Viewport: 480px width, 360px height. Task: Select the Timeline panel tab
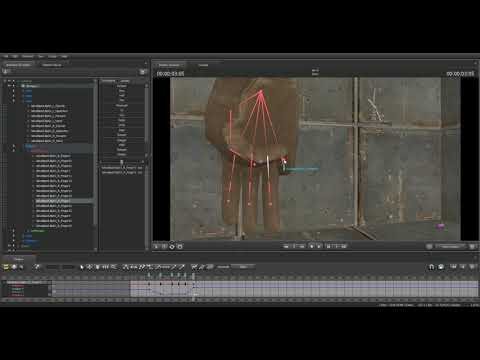[18, 259]
